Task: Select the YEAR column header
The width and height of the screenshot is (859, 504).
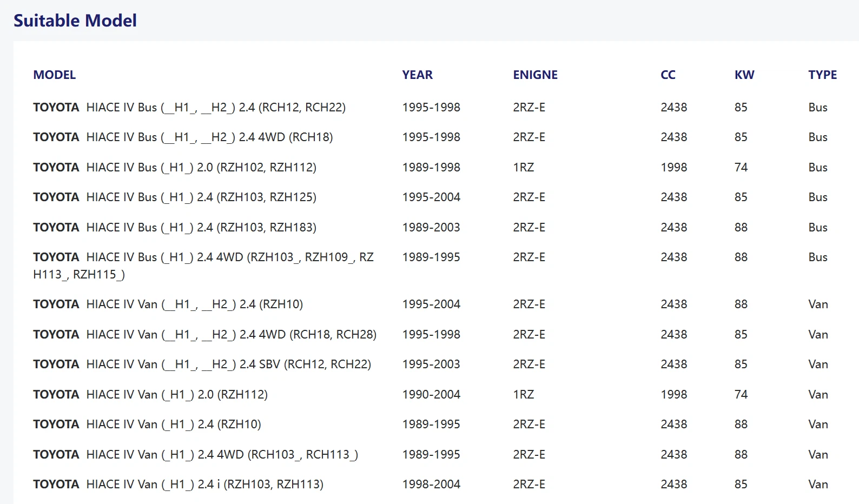Action: (418, 75)
